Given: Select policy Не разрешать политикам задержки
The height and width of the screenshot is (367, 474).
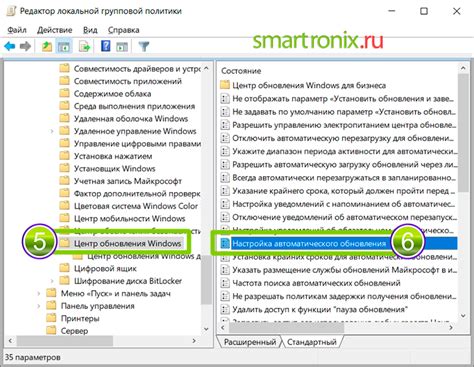Looking at the screenshot, I should coord(344,296).
